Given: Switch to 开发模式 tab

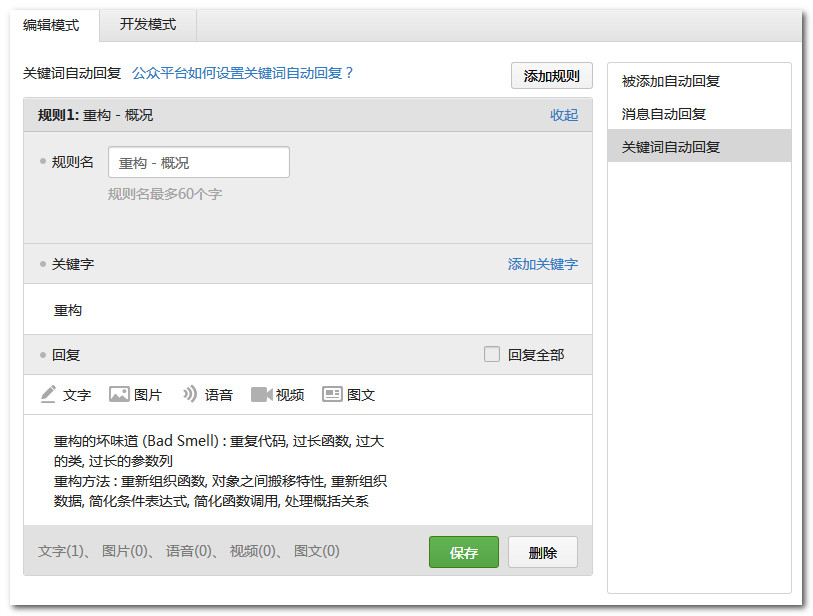Looking at the screenshot, I should tap(148, 24).
